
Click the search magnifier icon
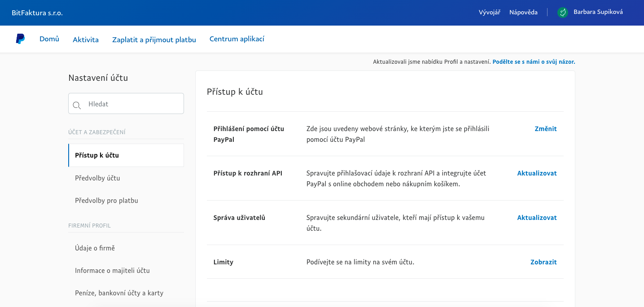click(77, 105)
